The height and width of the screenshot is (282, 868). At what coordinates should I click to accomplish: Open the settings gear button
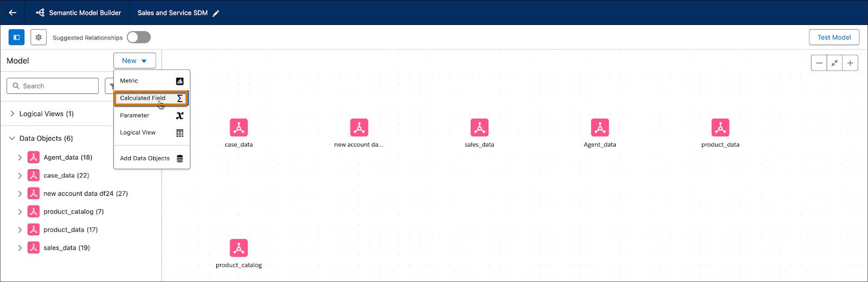[x=38, y=37]
